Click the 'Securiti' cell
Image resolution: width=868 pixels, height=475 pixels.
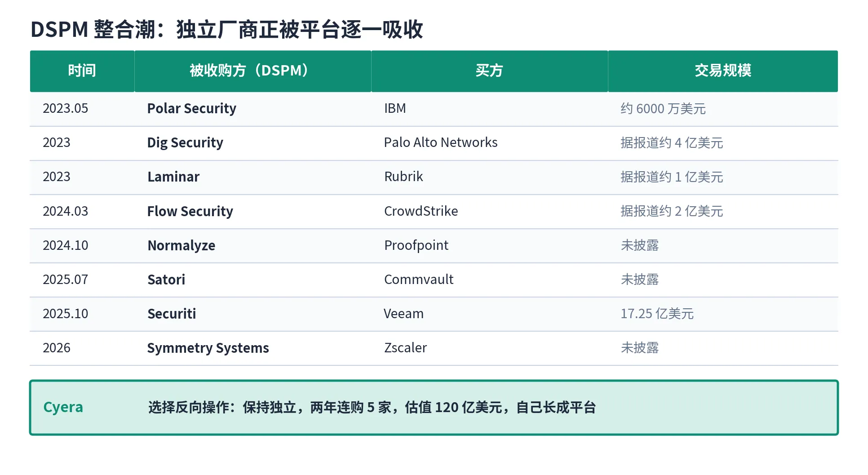click(172, 314)
